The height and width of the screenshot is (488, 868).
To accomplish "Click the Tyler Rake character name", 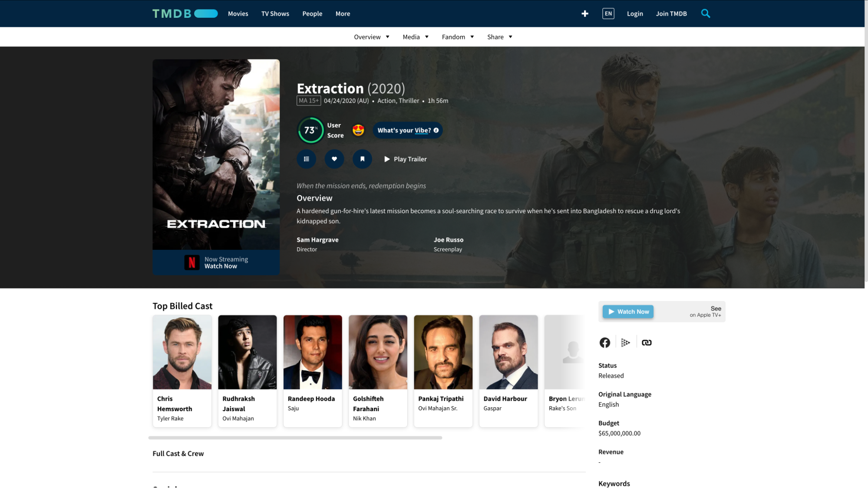I will click(x=170, y=419).
